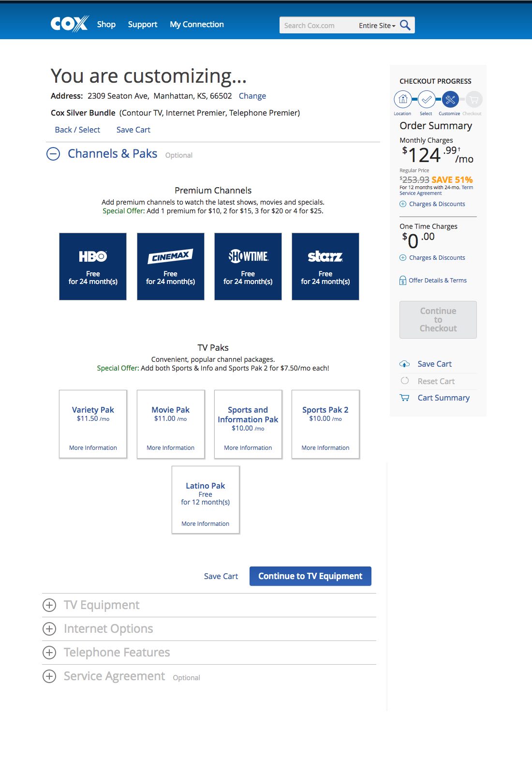Click Change address link
This screenshot has width=532, height=774.
coord(252,96)
